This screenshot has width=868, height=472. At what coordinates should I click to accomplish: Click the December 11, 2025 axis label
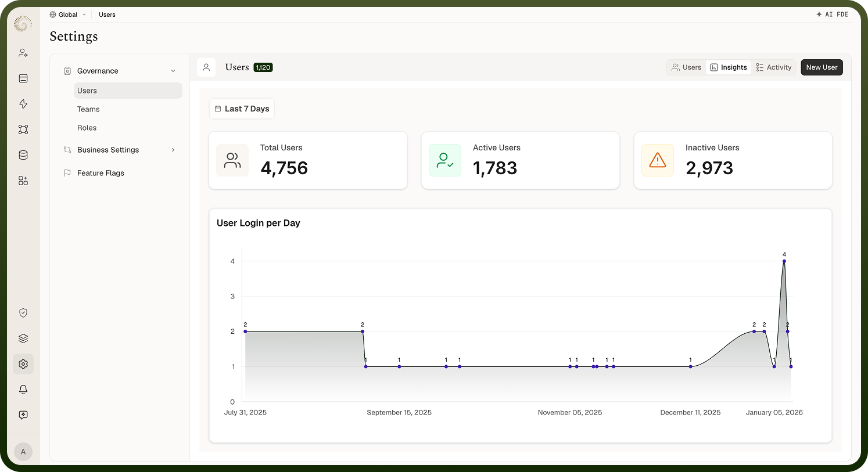(690, 412)
